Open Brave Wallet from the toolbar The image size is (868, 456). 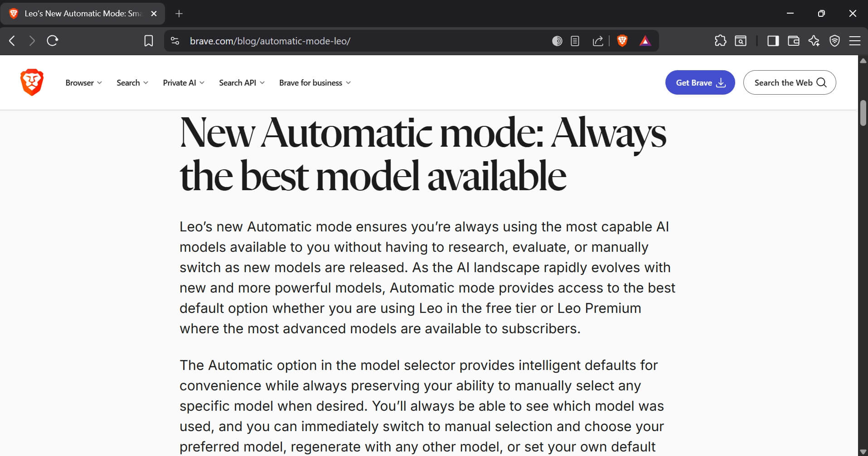[793, 41]
